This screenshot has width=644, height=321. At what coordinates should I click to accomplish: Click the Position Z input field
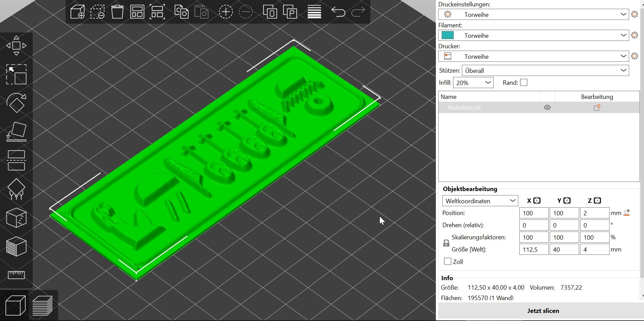click(x=595, y=213)
